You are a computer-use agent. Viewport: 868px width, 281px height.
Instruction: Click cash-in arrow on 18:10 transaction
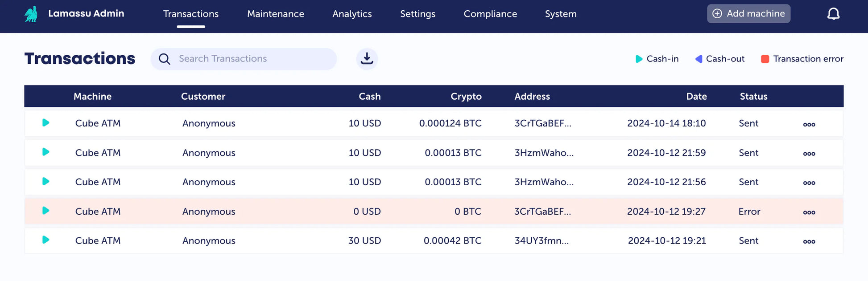[45, 123]
